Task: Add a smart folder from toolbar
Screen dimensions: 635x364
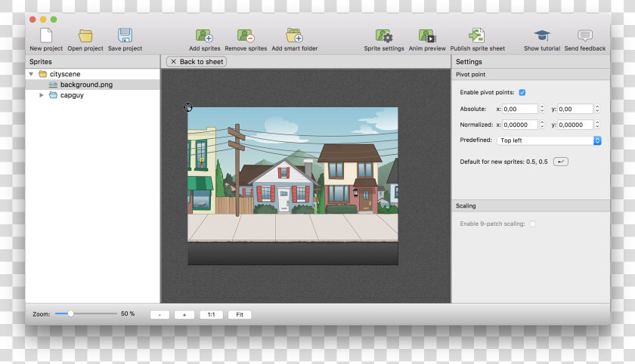Action: pyautogui.click(x=294, y=35)
